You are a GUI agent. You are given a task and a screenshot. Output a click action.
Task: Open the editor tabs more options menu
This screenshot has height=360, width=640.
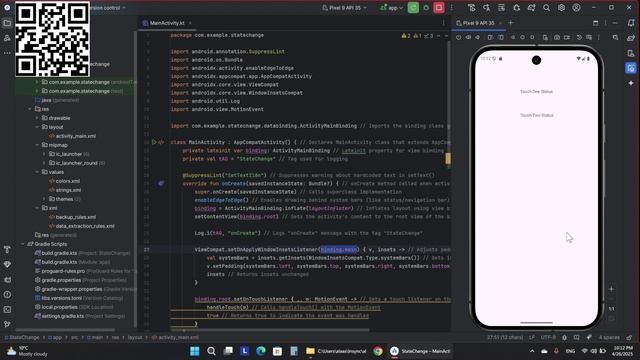[444, 23]
